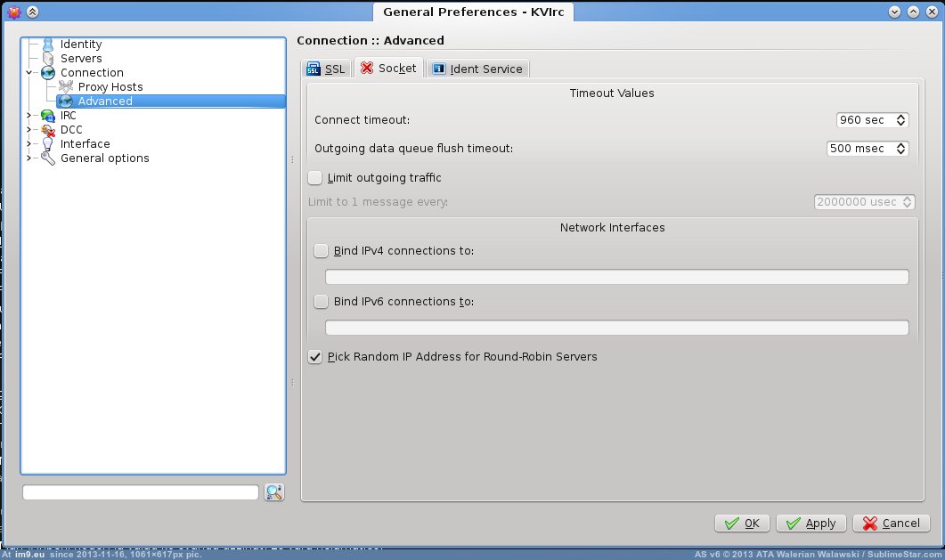
Task: Select the Connection label in the tree
Action: pos(92,72)
